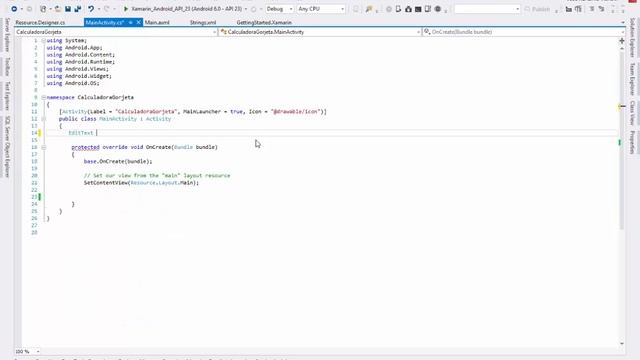Screen dimensions: 640x360
Task: Open the Team Explorer side panel tab
Action: point(632,79)
